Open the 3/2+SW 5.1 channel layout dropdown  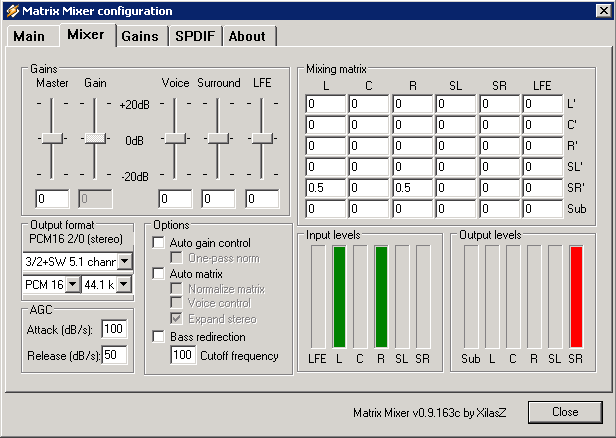125,261
